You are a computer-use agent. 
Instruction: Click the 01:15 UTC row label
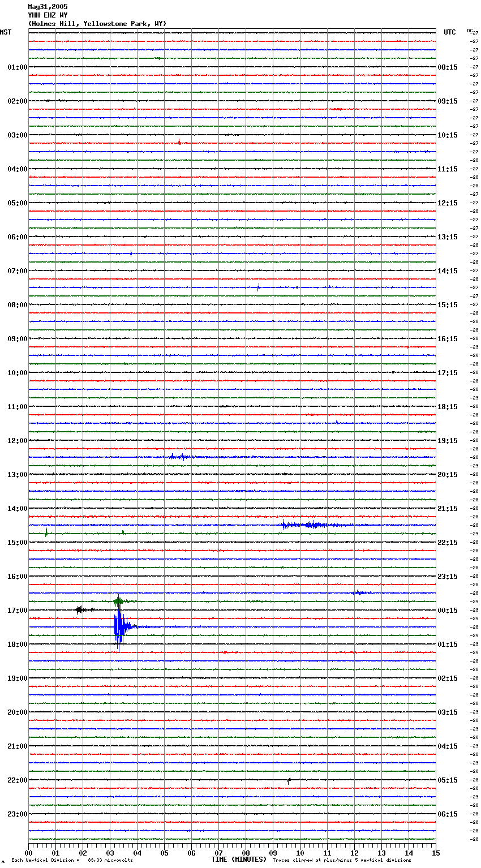[x=448, y=644]
